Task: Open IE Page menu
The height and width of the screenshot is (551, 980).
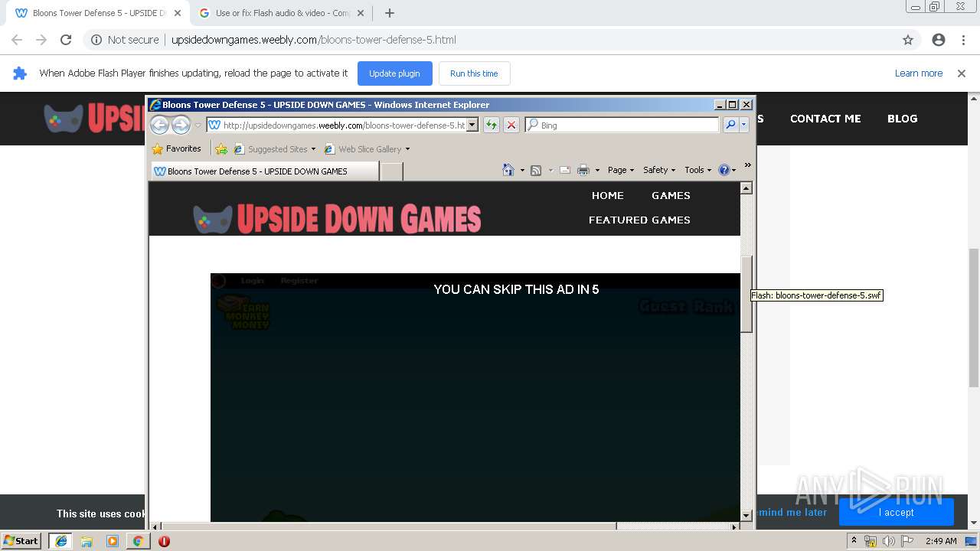Action: (621, 170)
